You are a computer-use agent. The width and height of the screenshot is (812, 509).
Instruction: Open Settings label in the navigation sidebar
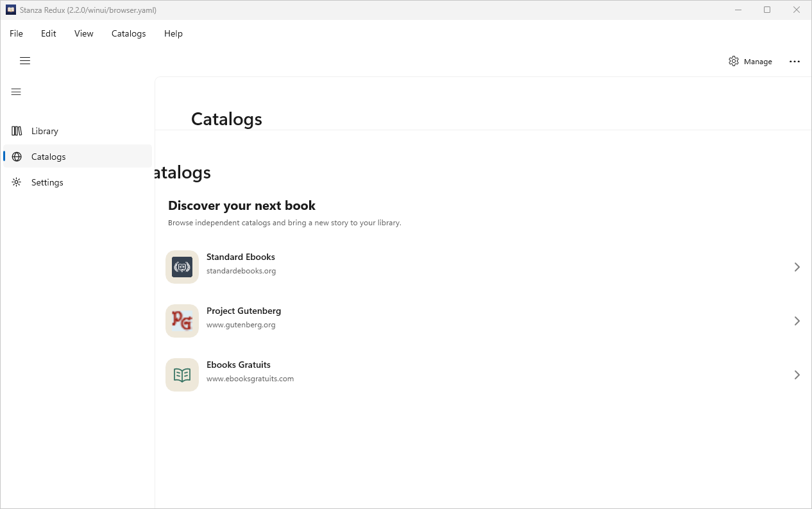click(x=47, y=182)
